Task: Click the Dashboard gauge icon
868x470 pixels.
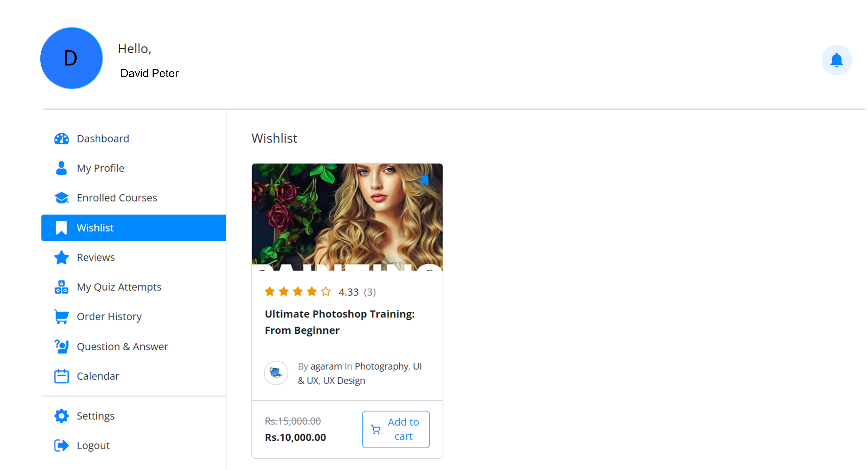Action: click(61, 139)
